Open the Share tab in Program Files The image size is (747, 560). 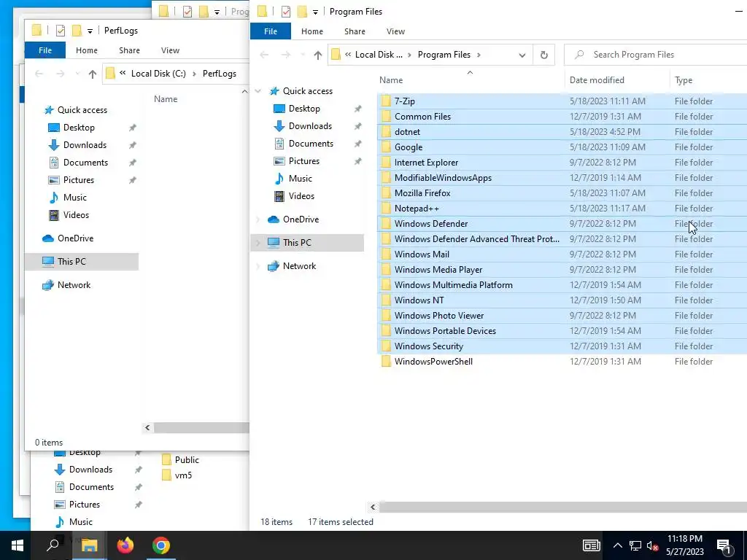coord(355,31)
